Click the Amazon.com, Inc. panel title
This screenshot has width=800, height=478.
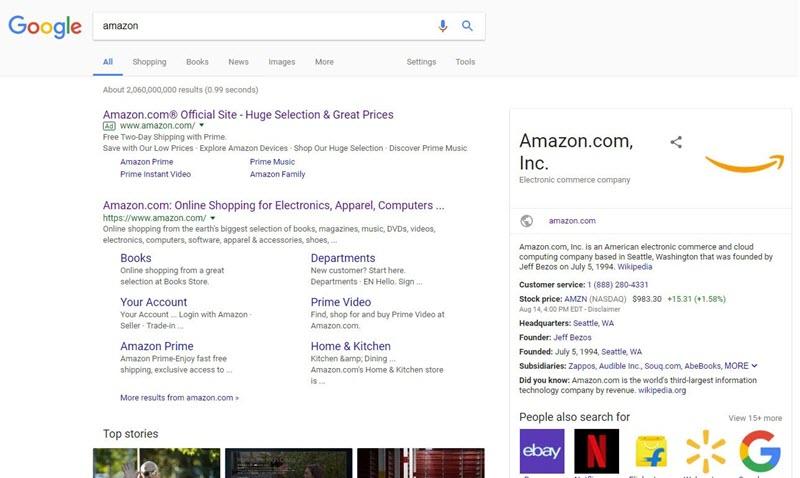coord(576,152)
